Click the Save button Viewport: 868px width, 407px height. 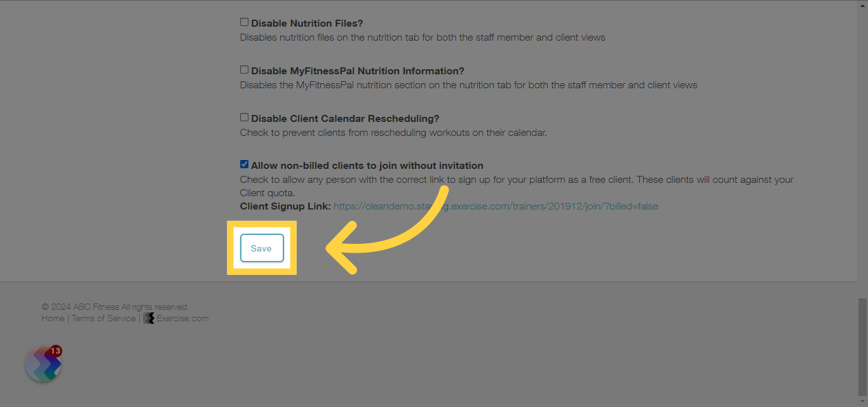[262, 248]
